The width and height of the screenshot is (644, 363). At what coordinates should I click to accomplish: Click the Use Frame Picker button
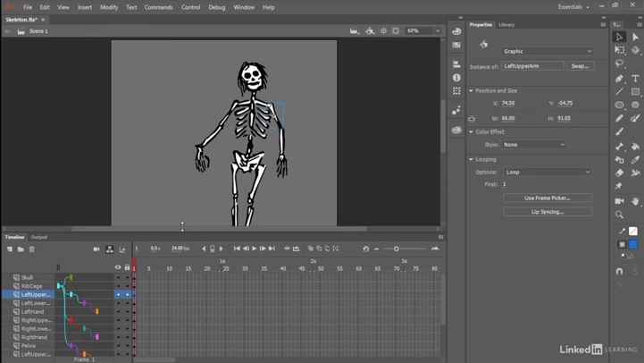(x=547, y=198)
